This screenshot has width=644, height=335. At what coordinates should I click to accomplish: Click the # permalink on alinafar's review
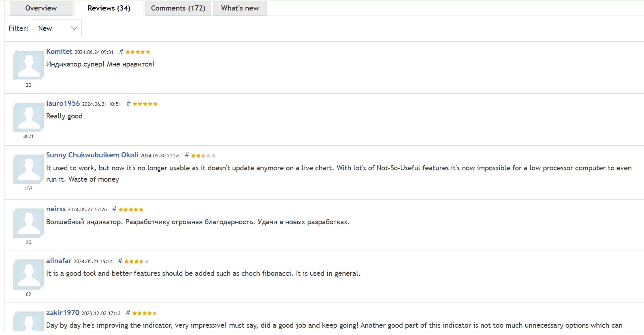click(120, 261)
